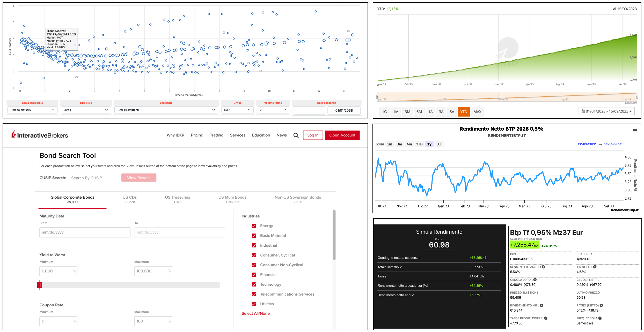
Task: Uncheck the Financial checkbox
Action: (x=254, y=275)
